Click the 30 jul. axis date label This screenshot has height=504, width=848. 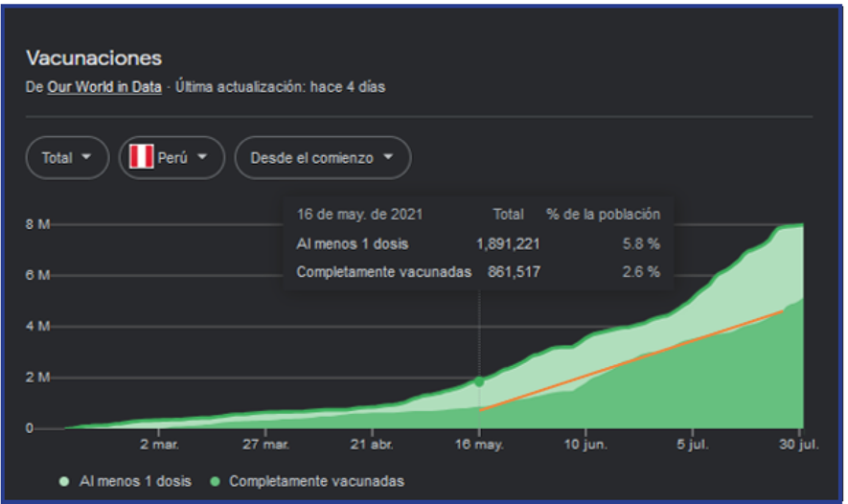coord(795,446)
